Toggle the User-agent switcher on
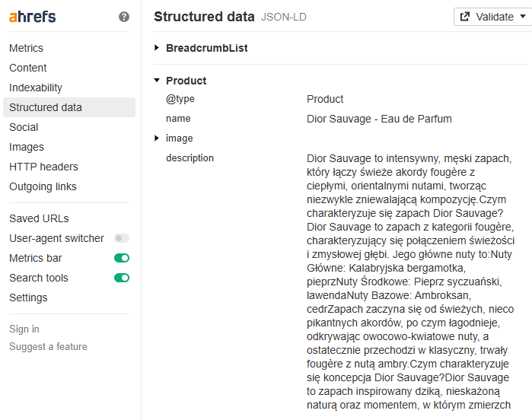The image size is (532, 420). [x=122, y=238]
